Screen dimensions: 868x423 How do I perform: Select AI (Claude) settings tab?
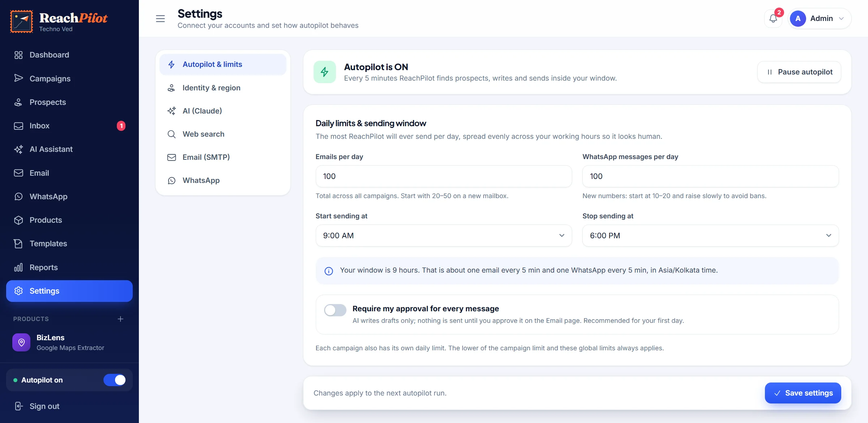(223, 111)
